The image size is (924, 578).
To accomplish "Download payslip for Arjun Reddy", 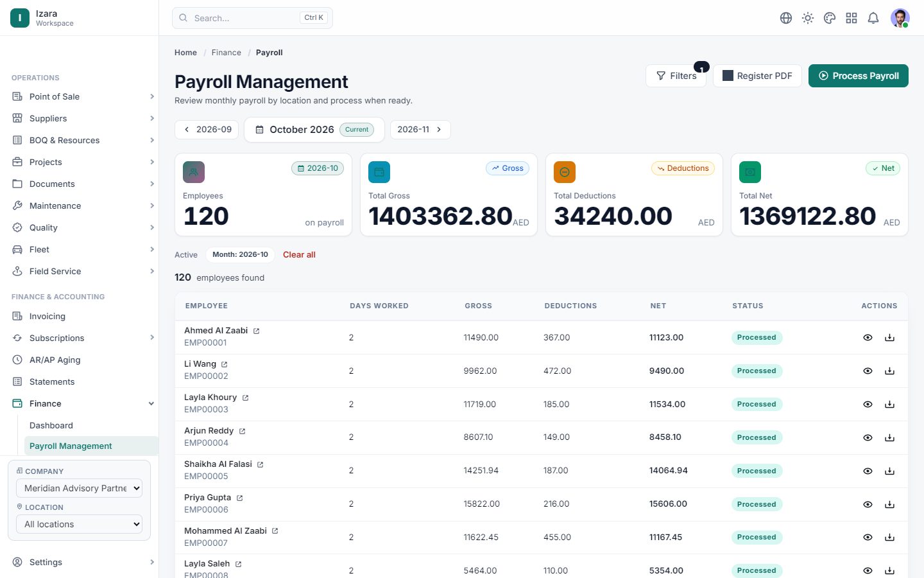I will click(x=889, y=438).
